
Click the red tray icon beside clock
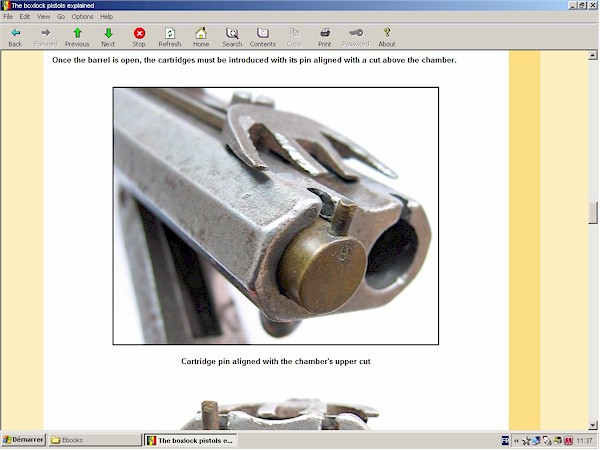(x=568, y=441)
